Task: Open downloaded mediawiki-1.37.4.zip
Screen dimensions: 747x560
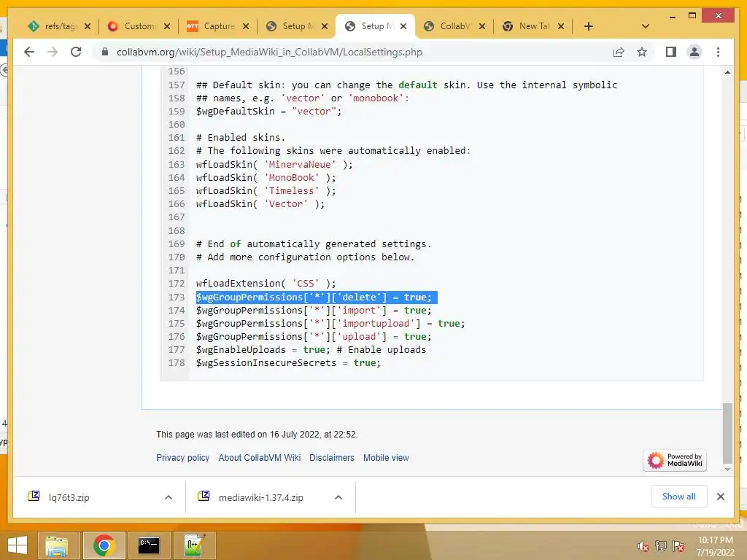Action: tap(260, 497)
